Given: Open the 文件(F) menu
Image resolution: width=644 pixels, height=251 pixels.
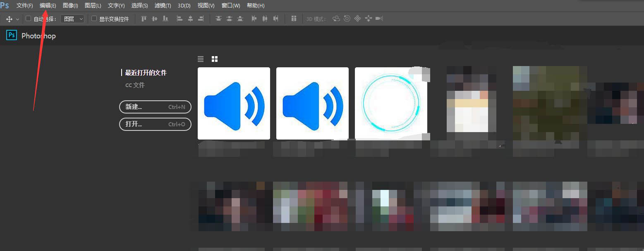Looking at the screenshot, I should (25, 5).
